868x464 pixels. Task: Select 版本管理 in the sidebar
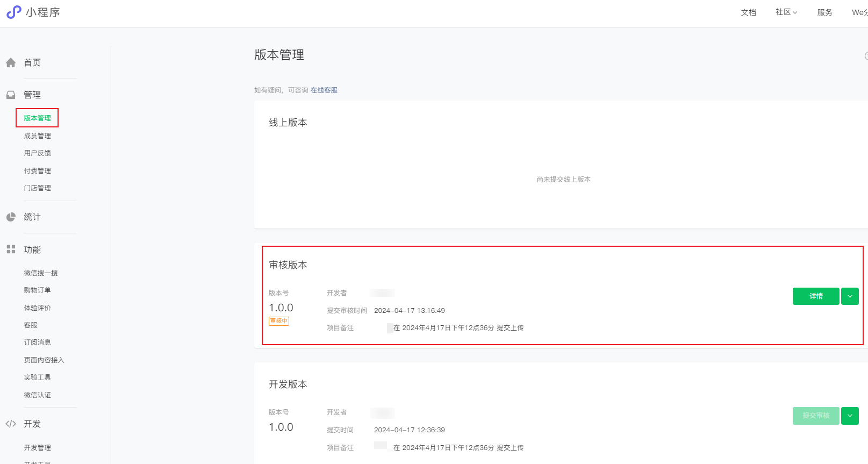click(x=37, y=118)
